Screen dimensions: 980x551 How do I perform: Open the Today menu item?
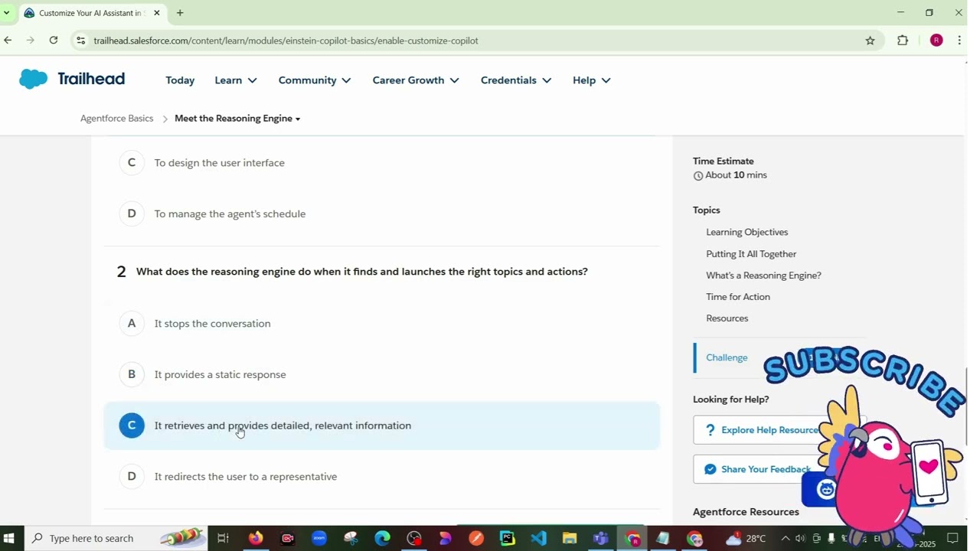click(180, 80)
